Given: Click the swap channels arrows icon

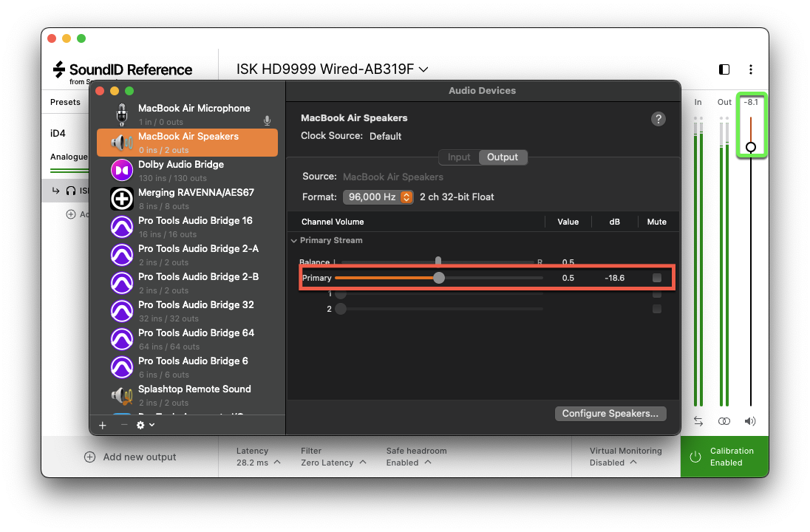Looking at the screenshot, I should 698,421.
